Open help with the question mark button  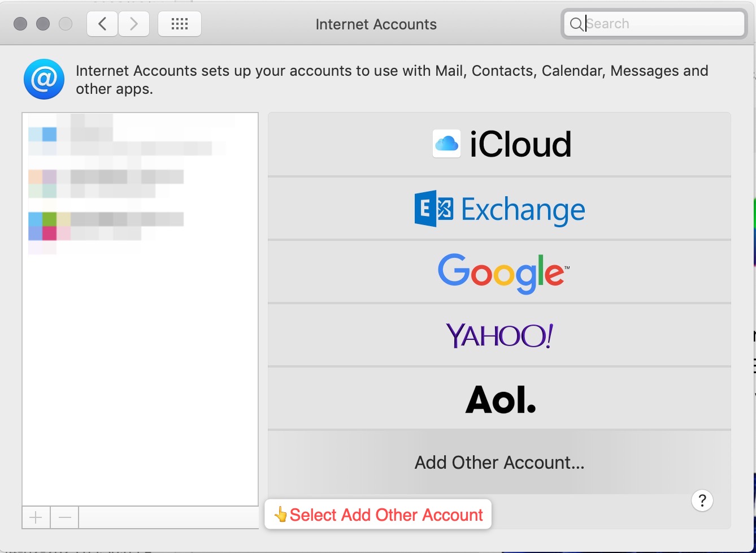tap(702, 500)
